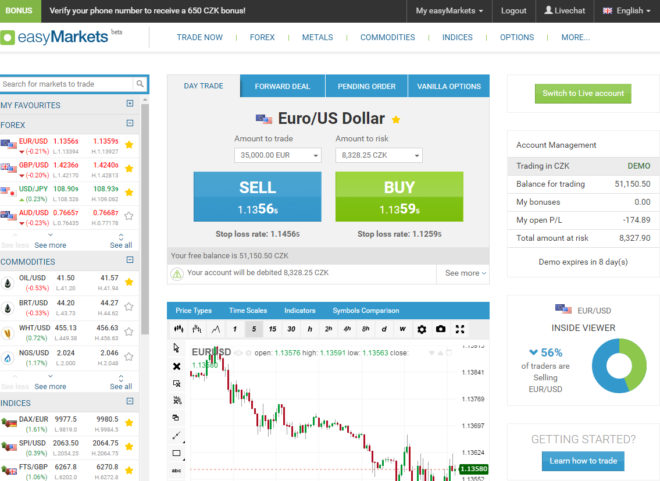Open the Time Scales chart menu
The height and width of the screenshot is (481, 660).
click(x=248, y=311)
